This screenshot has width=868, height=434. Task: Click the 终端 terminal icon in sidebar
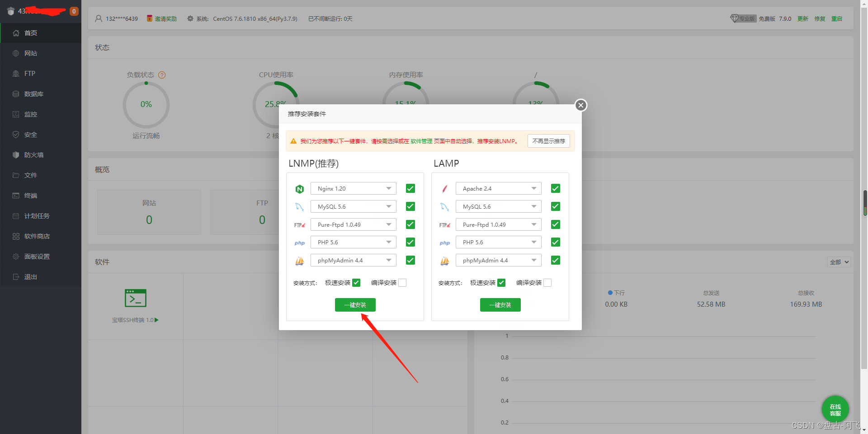point(16,196)
